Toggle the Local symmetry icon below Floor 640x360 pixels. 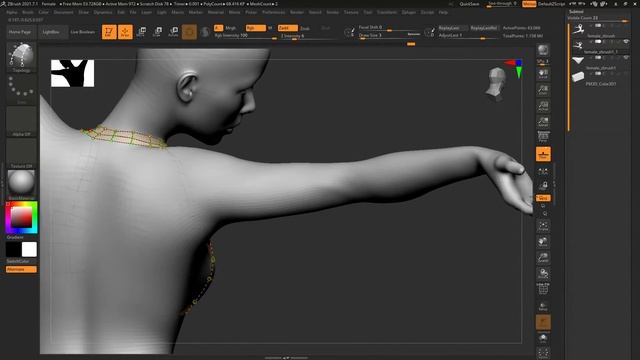tap(543, 171)
